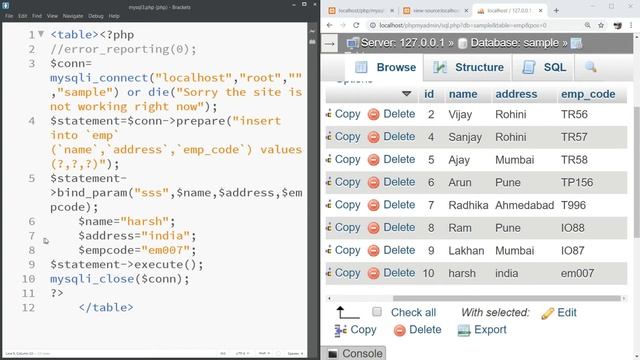Click the site info icon in address bar
640x360 pixels.
click(372, 25)
